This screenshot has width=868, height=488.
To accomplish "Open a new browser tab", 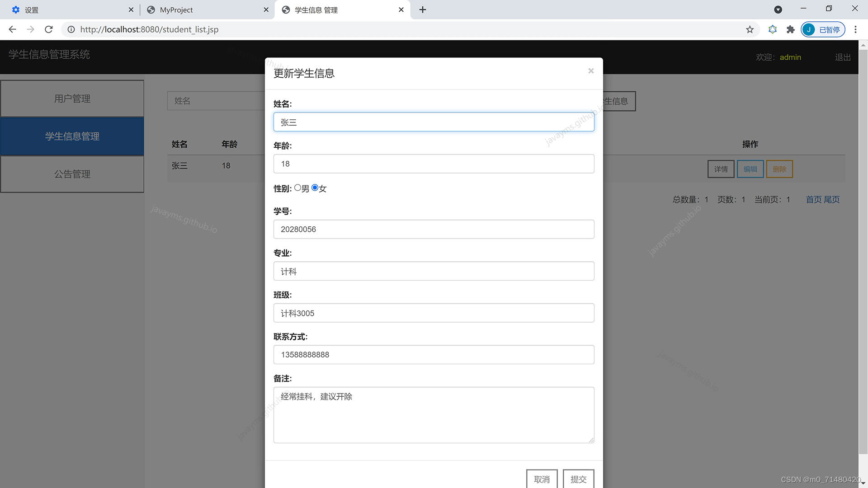I will tap(423, 9).
